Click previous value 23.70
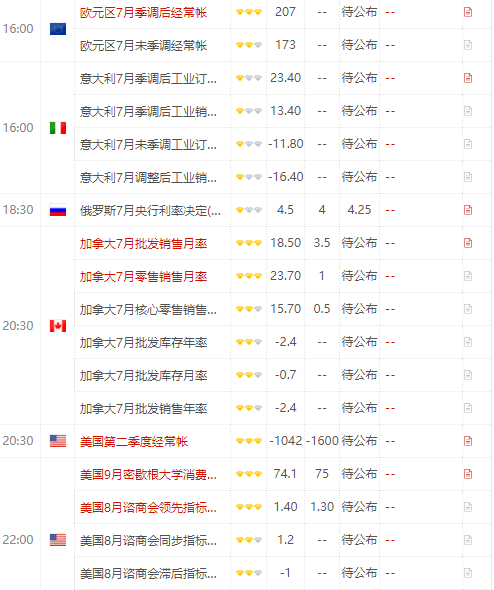 [286, 276]
